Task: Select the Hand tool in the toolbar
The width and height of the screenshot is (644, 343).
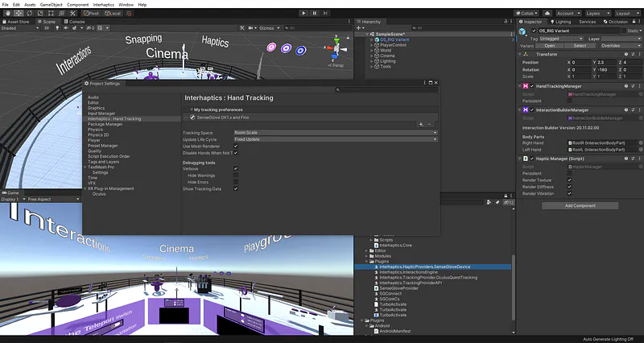Action: pyautogui.click(x=8, y=13)
